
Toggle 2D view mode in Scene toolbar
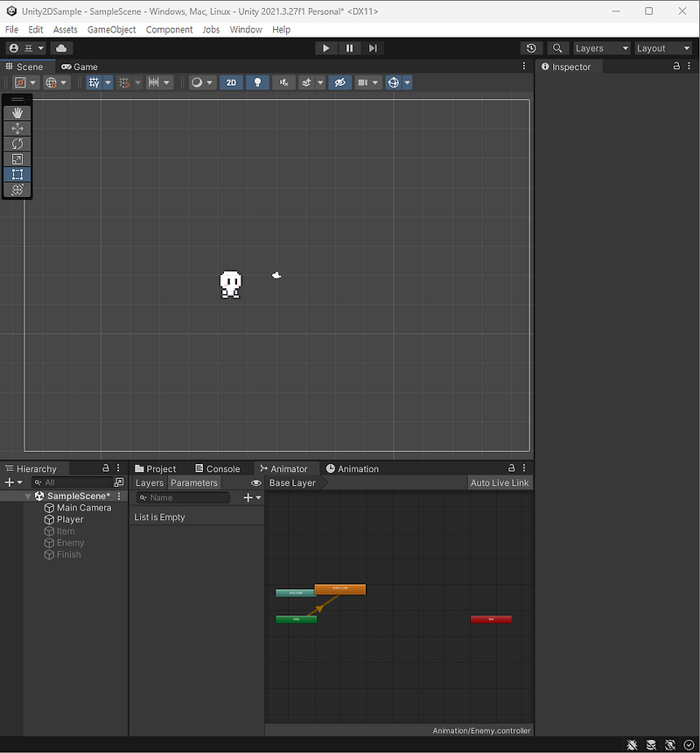click(x=229, y=82)
